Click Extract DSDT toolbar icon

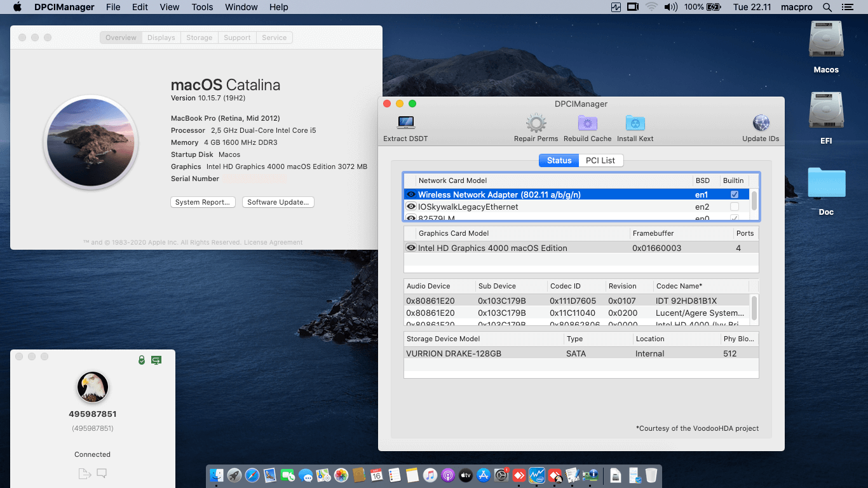click(x=405, y=123)
